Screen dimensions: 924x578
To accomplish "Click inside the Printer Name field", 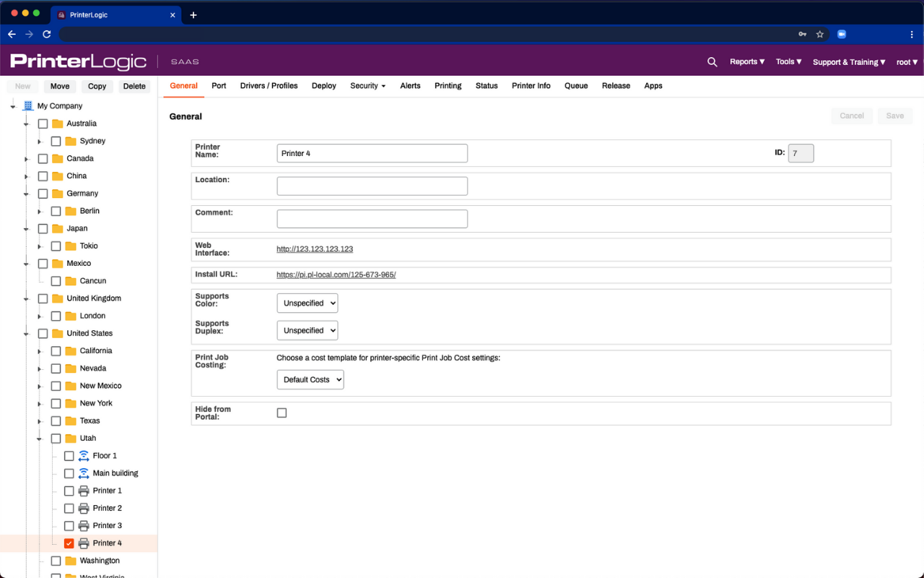I will tap(372, 152).
